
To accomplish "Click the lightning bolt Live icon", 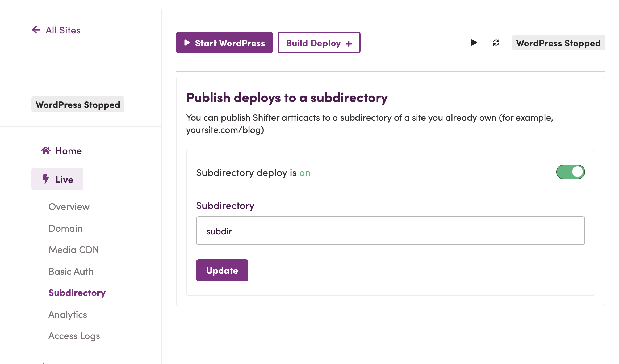I will pyautogui.click(x=45, y=179).
